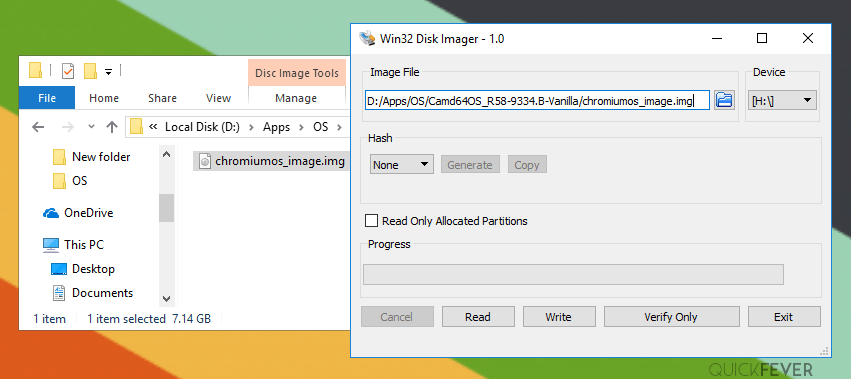Select New folder in navigation pane
Screen dimensions: 851x379
[101, 157]
